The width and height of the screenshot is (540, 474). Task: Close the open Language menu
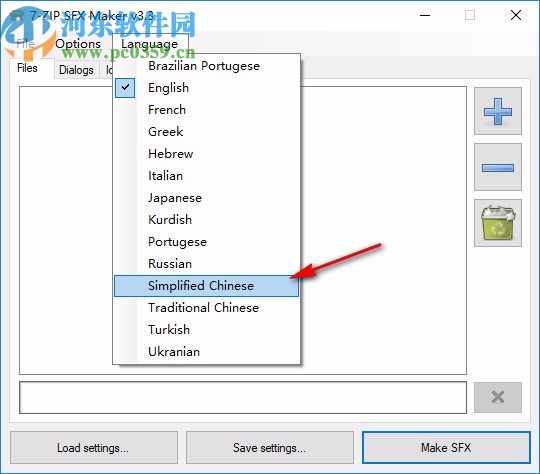click(x=149, y=44)
